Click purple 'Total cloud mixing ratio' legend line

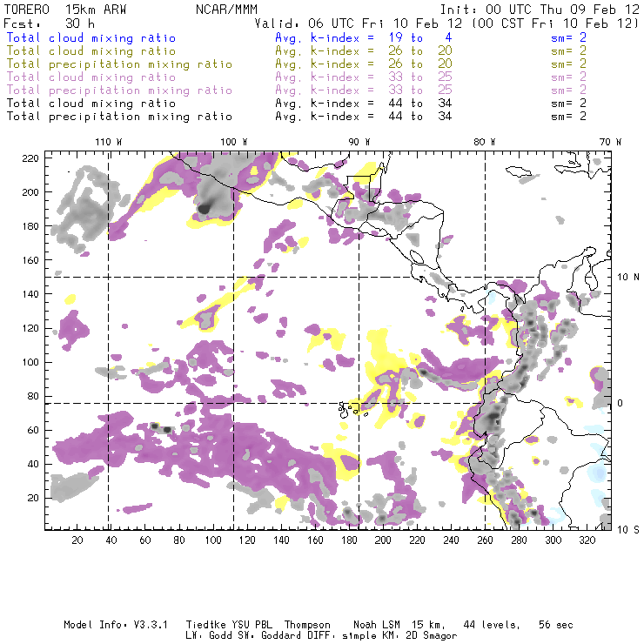91,77
